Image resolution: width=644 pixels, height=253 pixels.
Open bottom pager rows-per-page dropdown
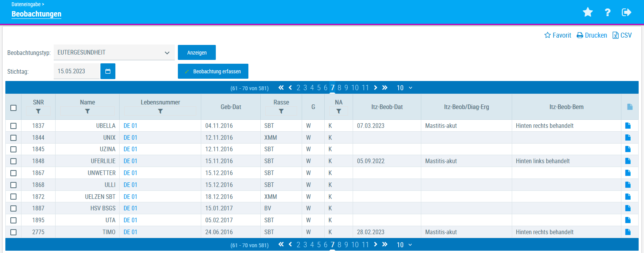point(404,245)
